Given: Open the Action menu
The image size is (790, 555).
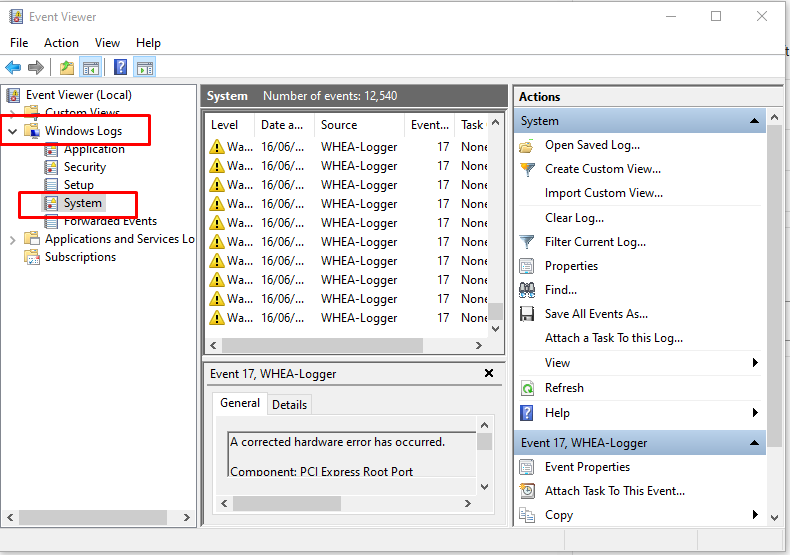Looking at the screenshot, I should (61, 43).
